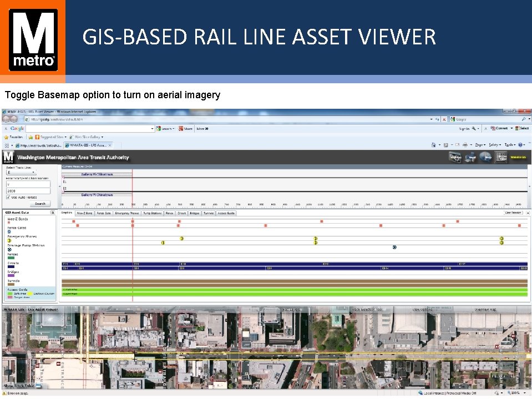Click the Options icon in WMATA header

click(455, 157)
